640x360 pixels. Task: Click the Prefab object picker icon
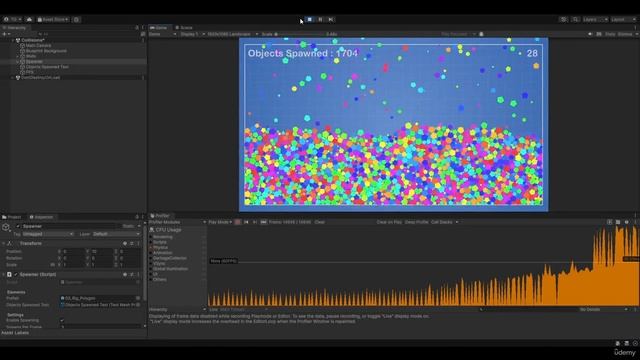[x=138, y=298]
